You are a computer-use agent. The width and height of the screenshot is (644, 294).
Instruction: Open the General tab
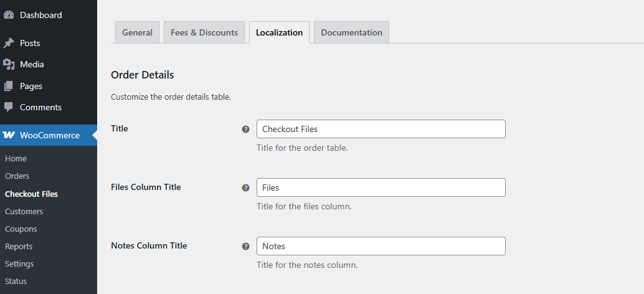[137, 32]
